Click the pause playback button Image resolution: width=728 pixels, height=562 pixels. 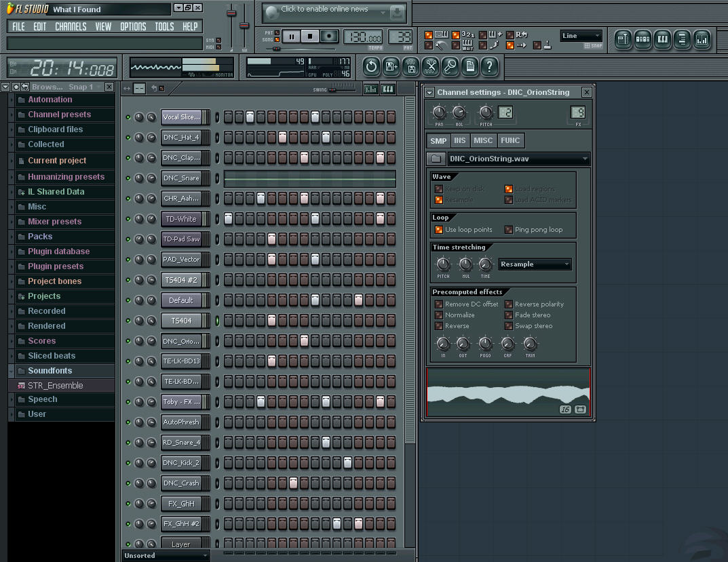(292, 37)
